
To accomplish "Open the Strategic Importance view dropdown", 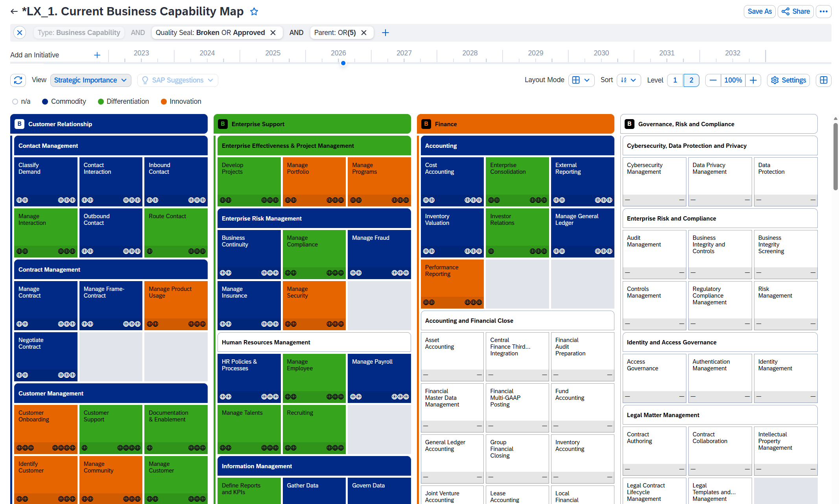I will [x=90, y=80].
